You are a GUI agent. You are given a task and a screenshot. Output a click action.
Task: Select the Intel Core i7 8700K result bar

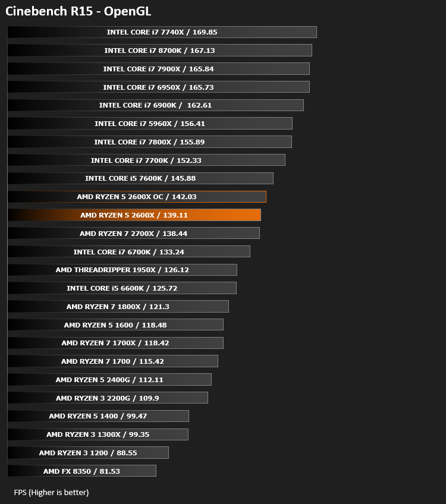pyautogui.click(x=160, y=51)
